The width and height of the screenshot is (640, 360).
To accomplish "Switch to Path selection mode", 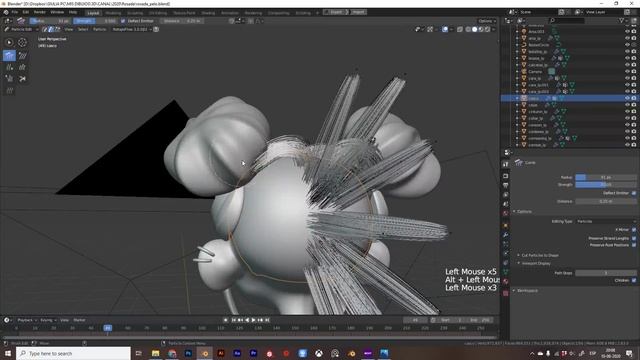I will tap(45, 29).
